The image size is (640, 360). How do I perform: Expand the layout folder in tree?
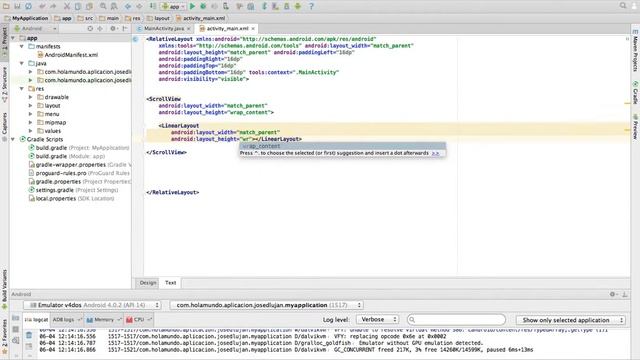pos(31,106)
